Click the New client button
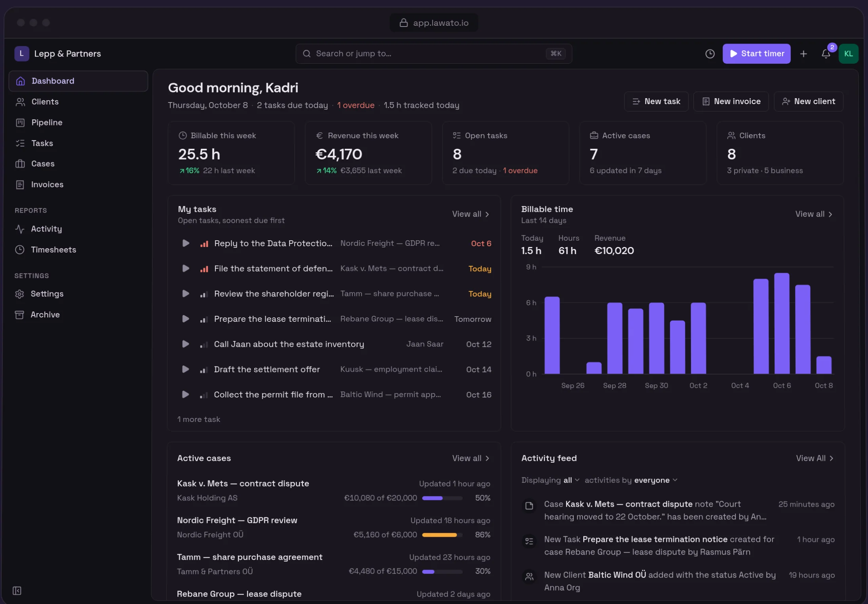The height and width of the screenshot is (604, 868). point(809,101)
